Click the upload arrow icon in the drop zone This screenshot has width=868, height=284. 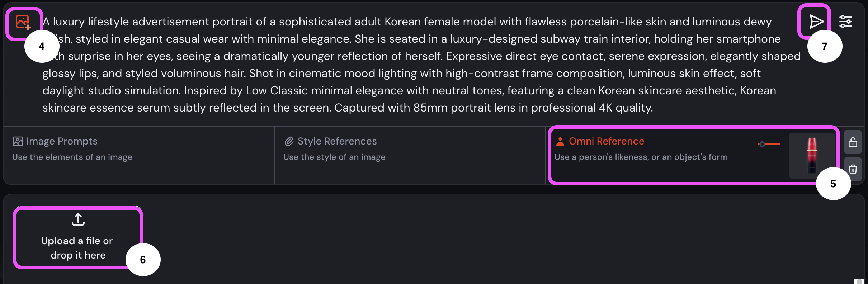click(x=77, y=219)
